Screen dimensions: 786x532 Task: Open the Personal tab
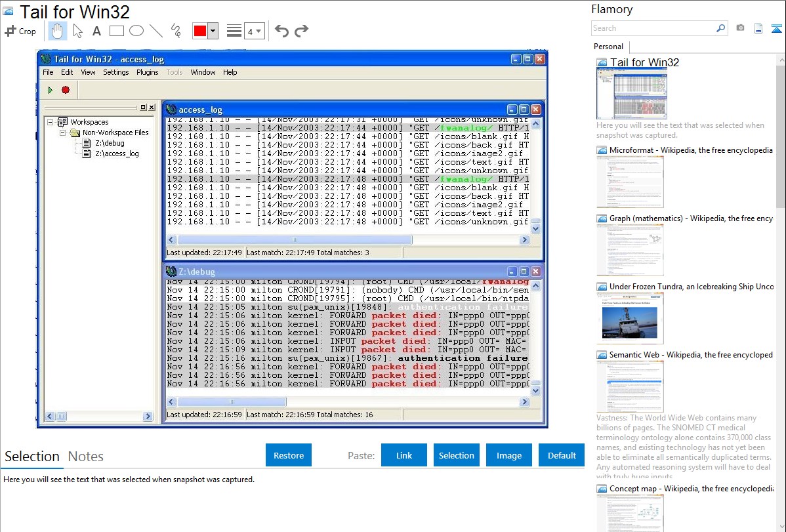pos(608,47)
